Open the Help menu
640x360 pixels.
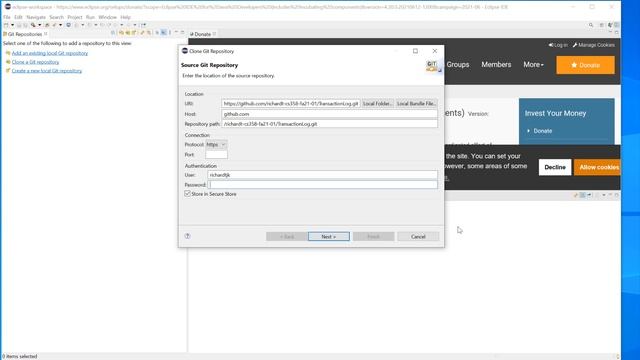click(x=125, y=17)
